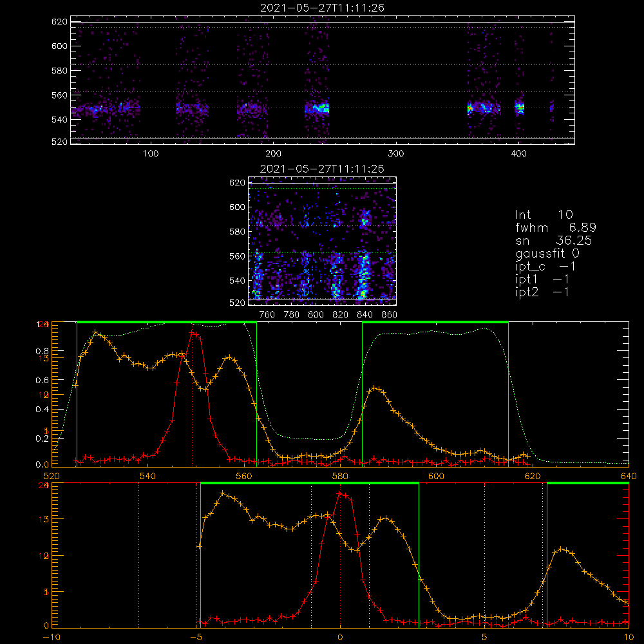Click the y-axis label 580 of the top image
Screen dimensions: 644x644
pyautogui.click(x=59, y=71)
